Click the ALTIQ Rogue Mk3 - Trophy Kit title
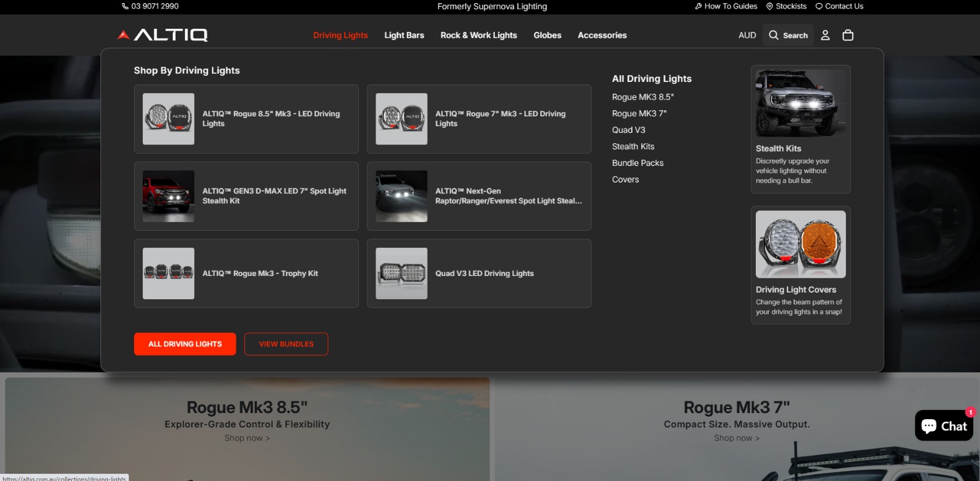 260,274
